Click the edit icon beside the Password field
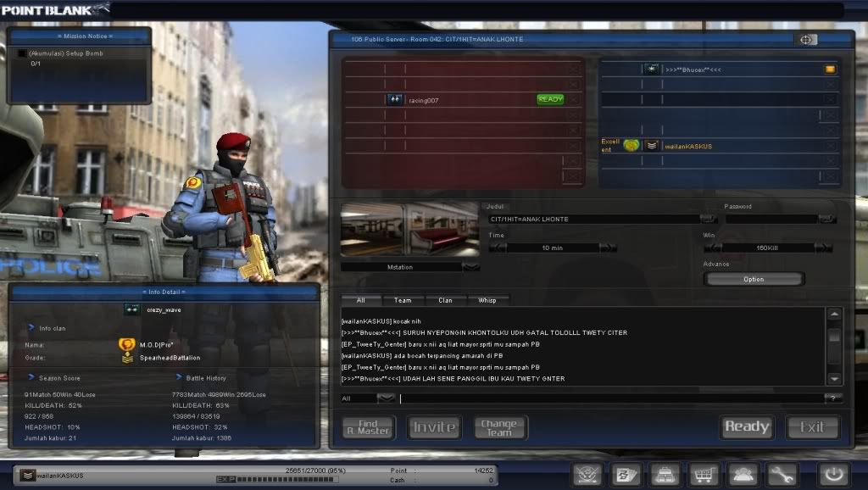The height and width of the screenshot is (490, 868). coord(827,219)
